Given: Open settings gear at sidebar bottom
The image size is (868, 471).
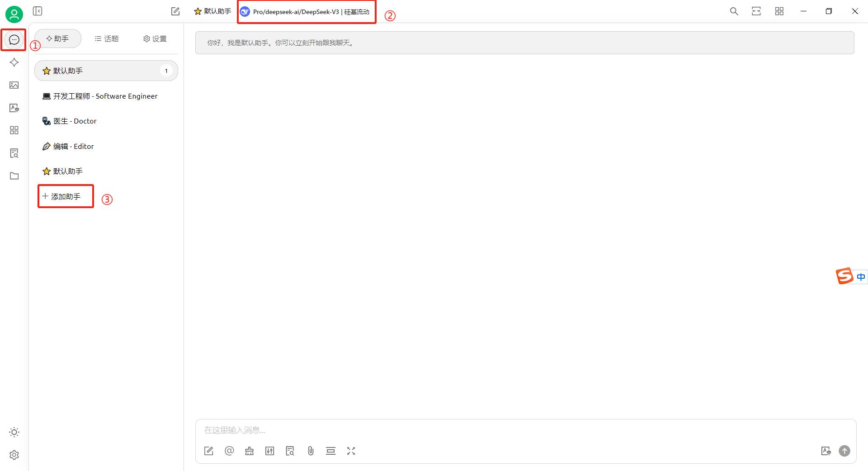Looking at the screenshot, I should click(x=14, y=455).
